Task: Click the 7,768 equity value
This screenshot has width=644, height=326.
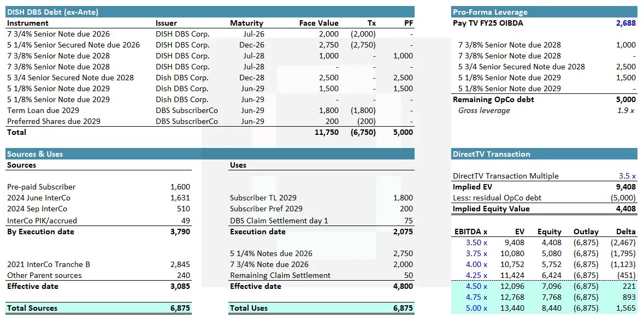Action: [x=551, y=297]
